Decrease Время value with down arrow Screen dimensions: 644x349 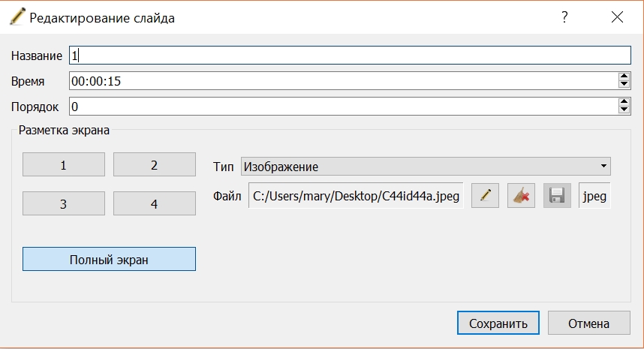(x=624, y=84)
